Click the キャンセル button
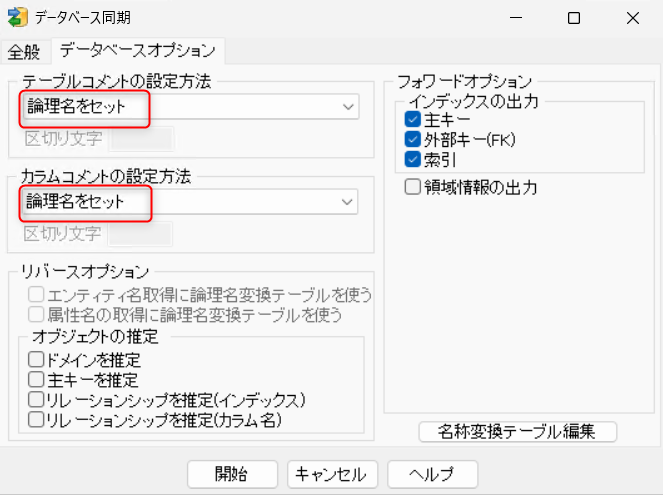Viewport: 663px width, 495px height. pos(331,474)
